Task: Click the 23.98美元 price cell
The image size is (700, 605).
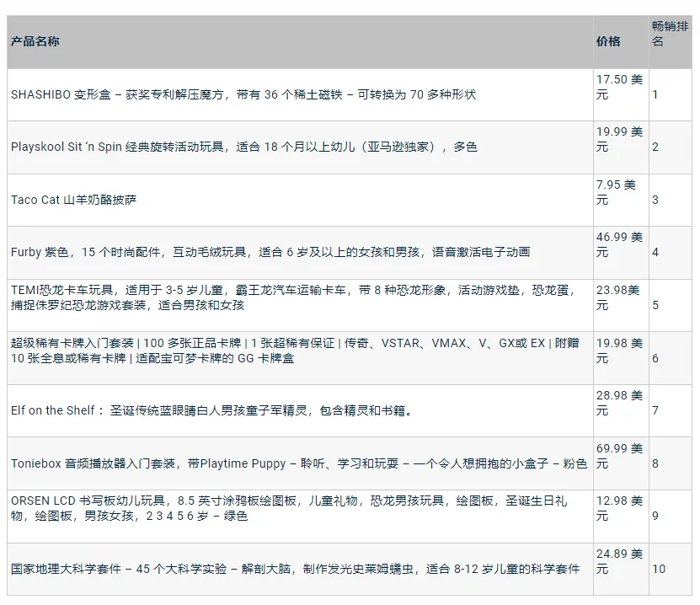Action: [621, 305]
